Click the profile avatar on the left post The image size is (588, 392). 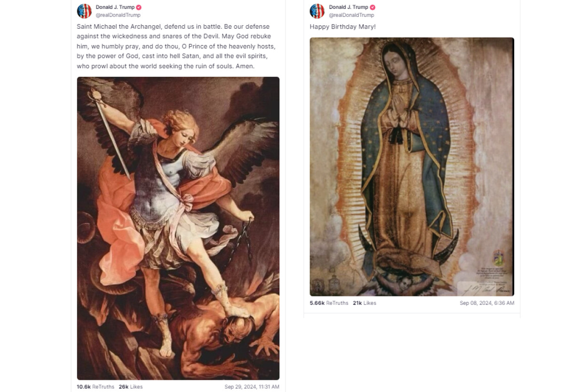coord(84,11)
